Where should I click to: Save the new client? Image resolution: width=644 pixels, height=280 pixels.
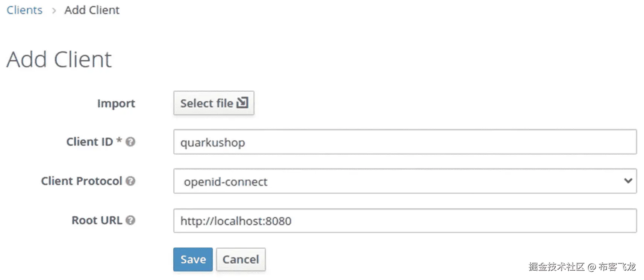[193, 259]
